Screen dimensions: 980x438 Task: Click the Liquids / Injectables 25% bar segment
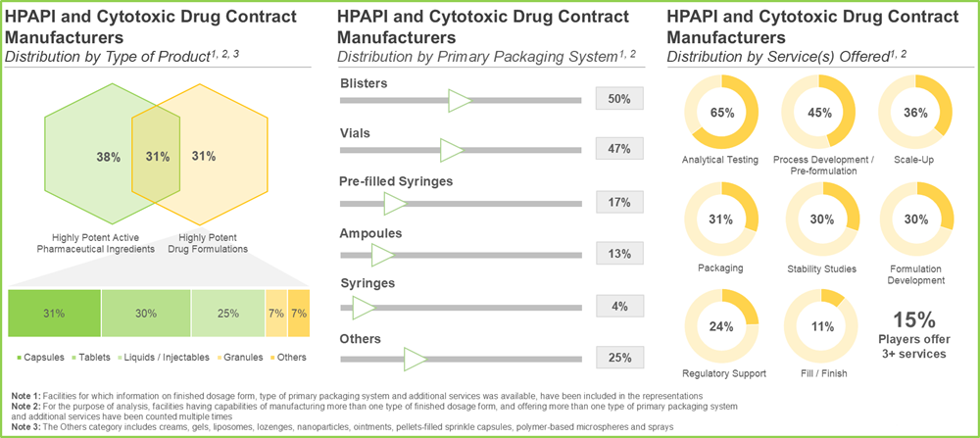[x=227, y=314]
